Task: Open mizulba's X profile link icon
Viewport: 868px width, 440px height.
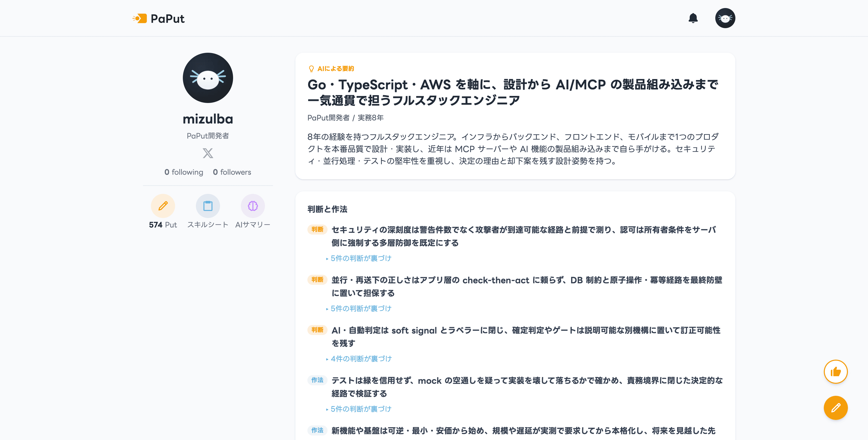Action: click(208, 153)
